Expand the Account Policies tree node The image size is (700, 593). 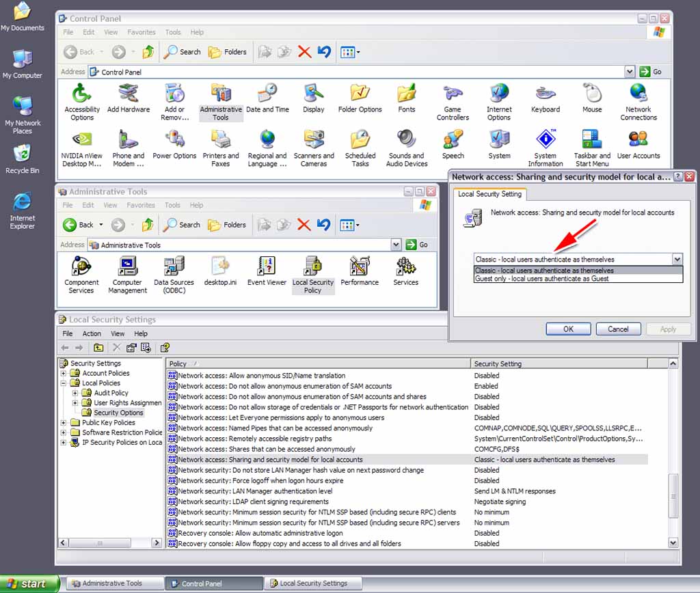(x=64, y=373)
